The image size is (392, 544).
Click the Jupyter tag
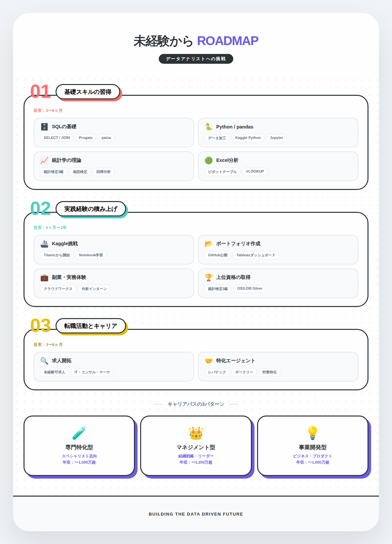[276, 138]
